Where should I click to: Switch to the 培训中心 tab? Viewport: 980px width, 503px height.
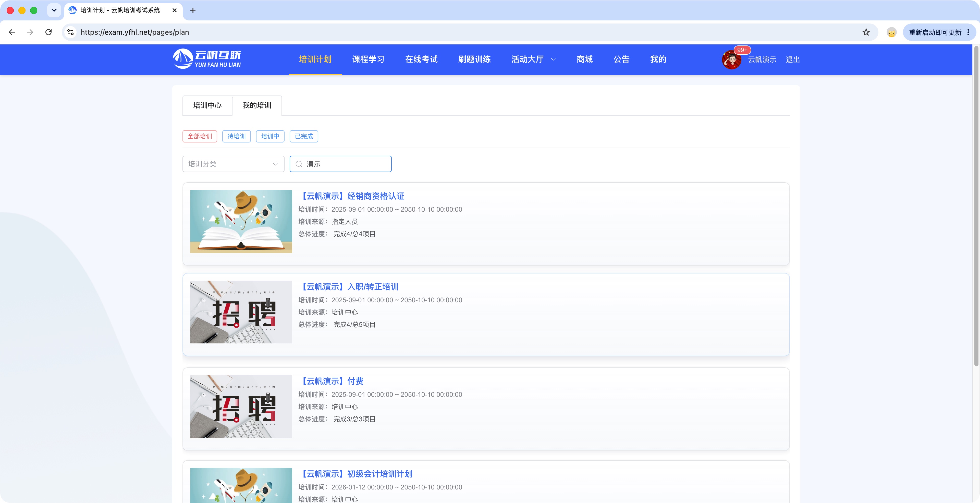pyautogui.click(x=207, y=105)
